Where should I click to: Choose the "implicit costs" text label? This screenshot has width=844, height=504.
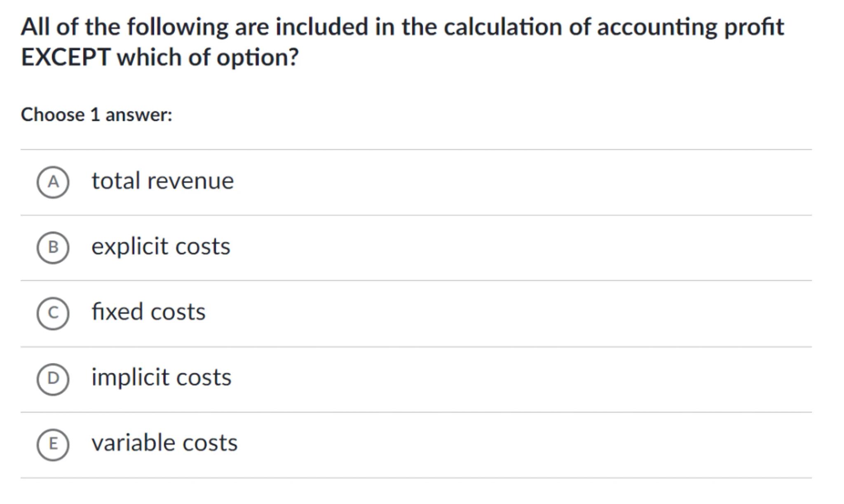pyautogui.click(x=161, y=378)
